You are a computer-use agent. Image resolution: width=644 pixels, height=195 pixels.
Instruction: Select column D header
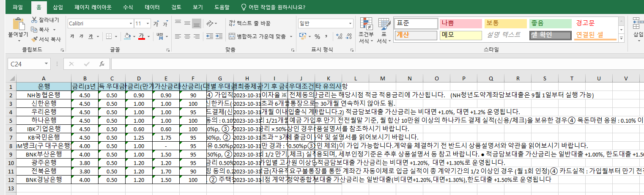[x=139, y=78]
